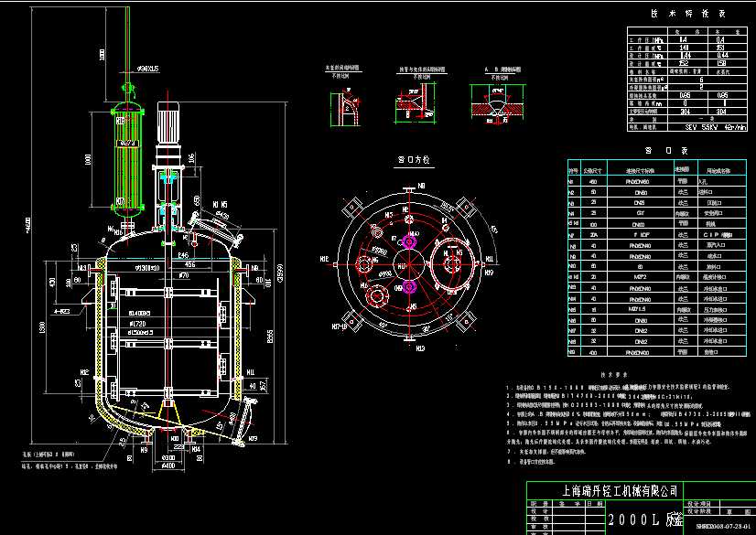Click the M27x2 connection standard cell
The height and width of the screenshot is (535, 756).
pos(641,277)
